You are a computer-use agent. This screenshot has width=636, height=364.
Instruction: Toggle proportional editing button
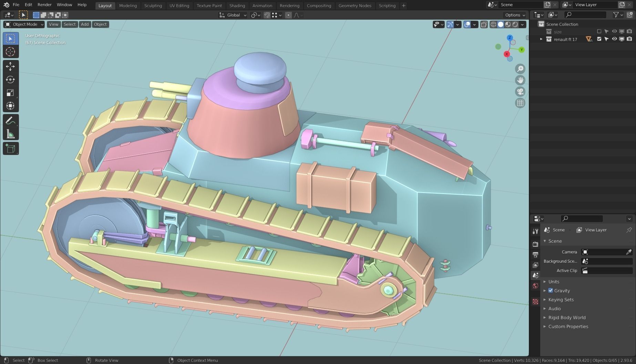pos(288,15)
